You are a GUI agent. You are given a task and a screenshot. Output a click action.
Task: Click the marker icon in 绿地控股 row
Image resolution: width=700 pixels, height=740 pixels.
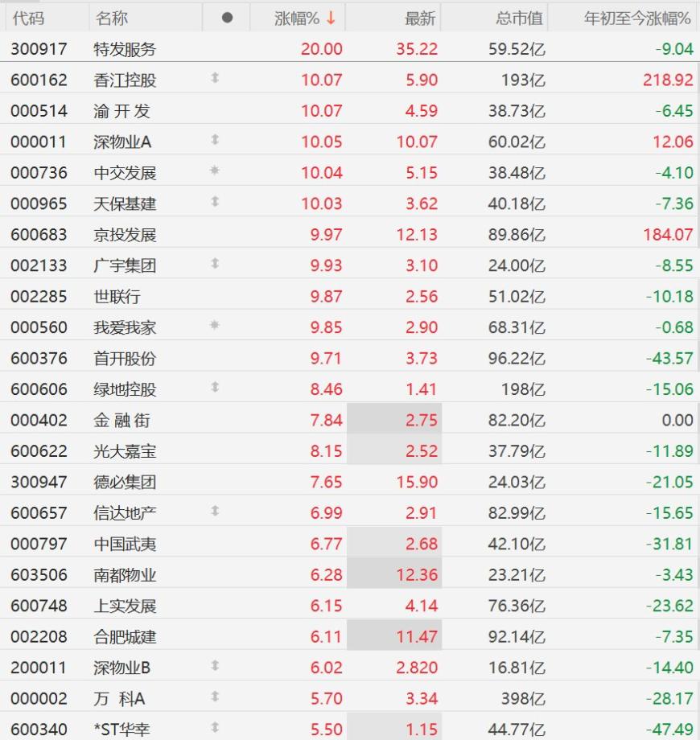click(215, 387)
